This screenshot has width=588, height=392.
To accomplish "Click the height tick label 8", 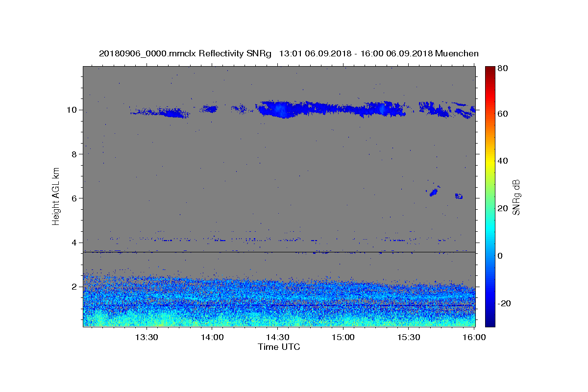I will coord(74,154).
